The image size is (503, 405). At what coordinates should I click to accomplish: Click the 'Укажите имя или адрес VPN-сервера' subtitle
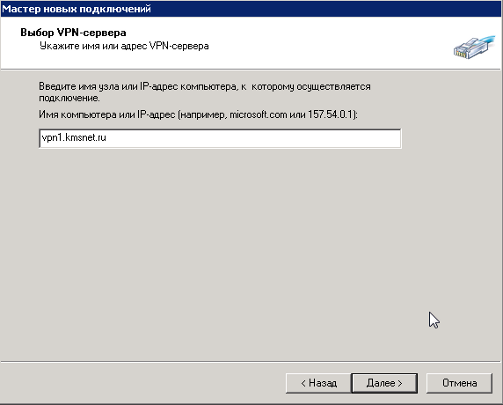click(x=124, y=46)
